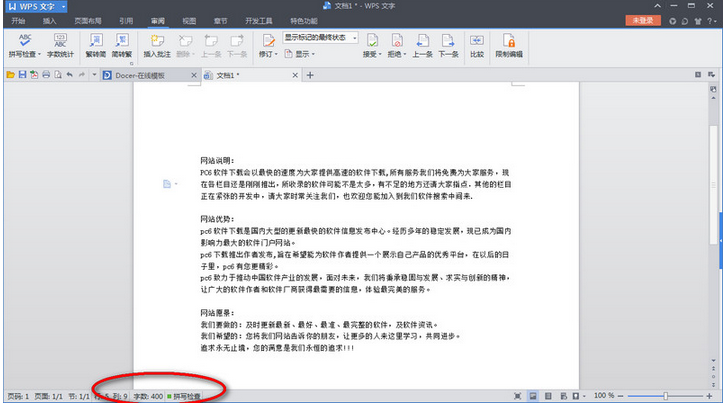
Task: Close the Docer-在线模板 tab
Action: coord(194,75)
